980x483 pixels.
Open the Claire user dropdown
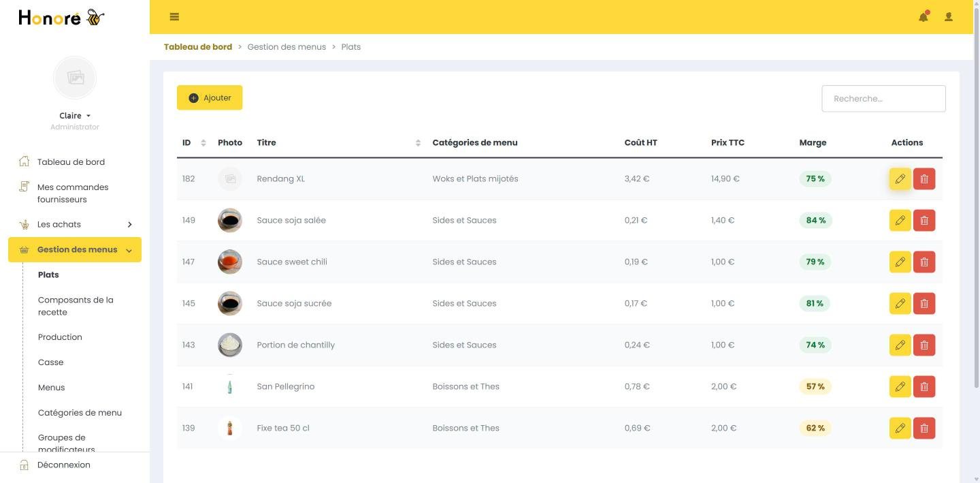click(75, 116)
